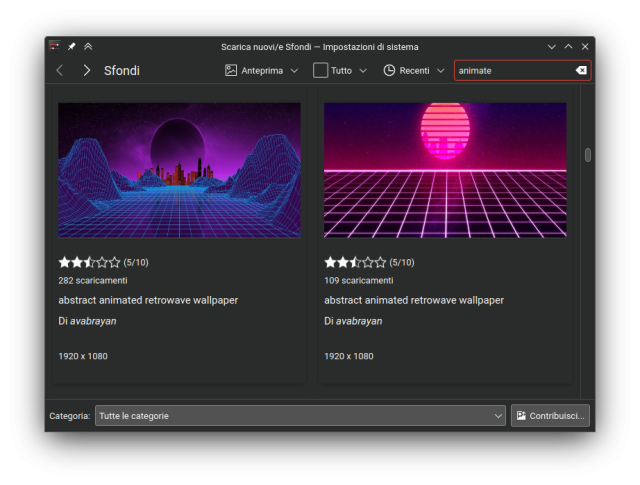Select the purple city retrowave thumbnail

(179, 170)
